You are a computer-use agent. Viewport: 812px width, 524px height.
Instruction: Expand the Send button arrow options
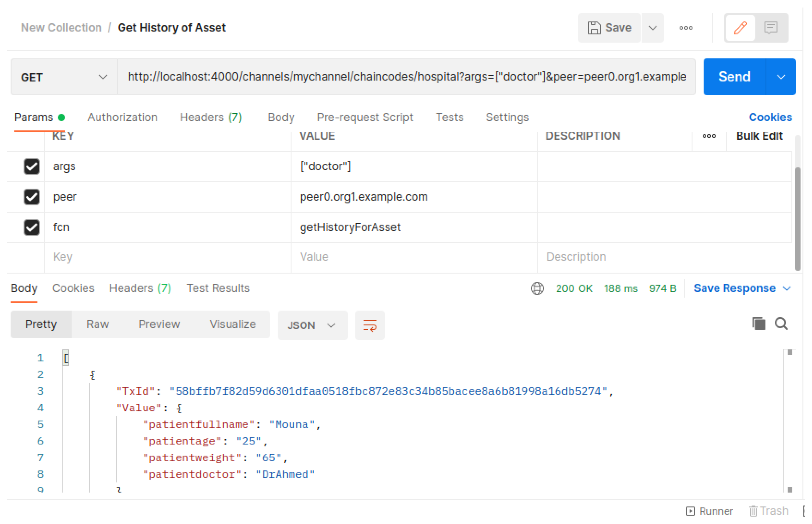(781, 77)
